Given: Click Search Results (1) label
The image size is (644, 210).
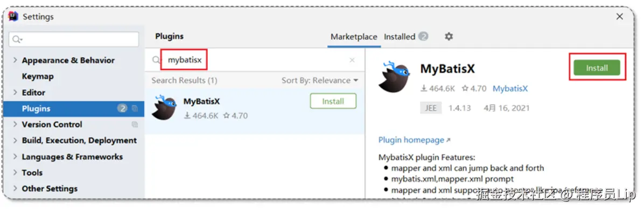Looking at the screenshot, I should [184, 81].
